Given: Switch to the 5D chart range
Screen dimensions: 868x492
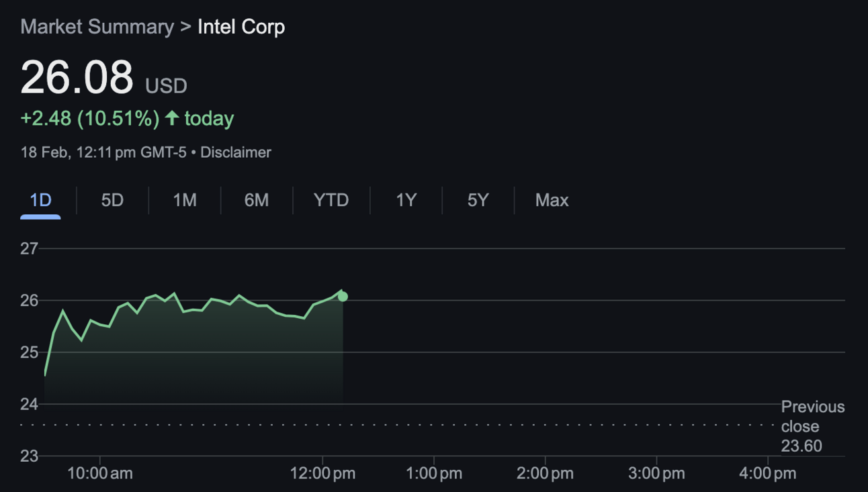Looking at the screenshot, I should pos(112,200).
